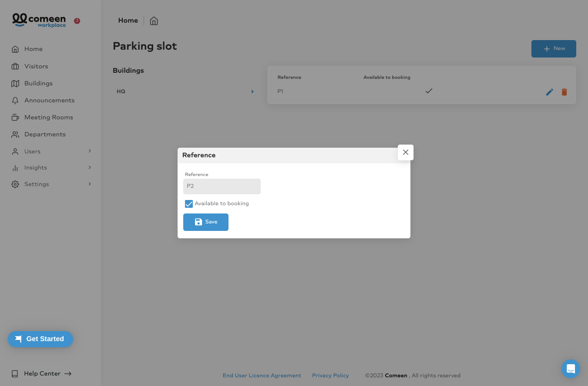588x386 pixels.
Task: Click the Comeen workplace logo
Action: point(39,20)
